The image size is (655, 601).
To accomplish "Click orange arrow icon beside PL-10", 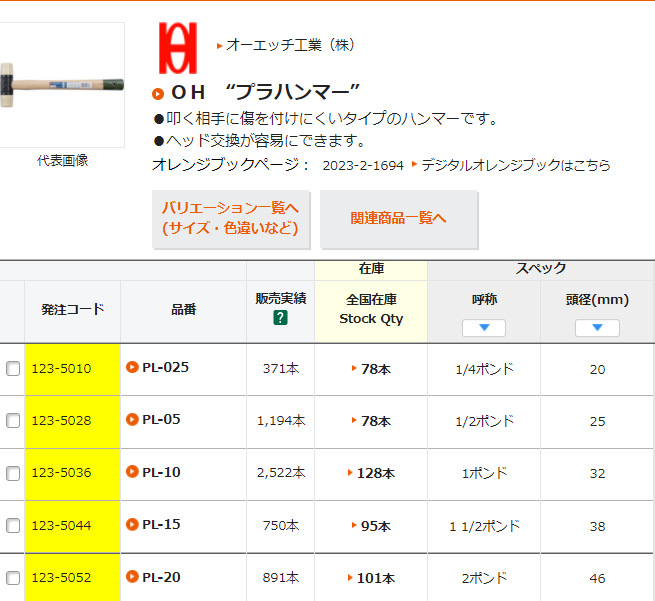I will point(132,472).
